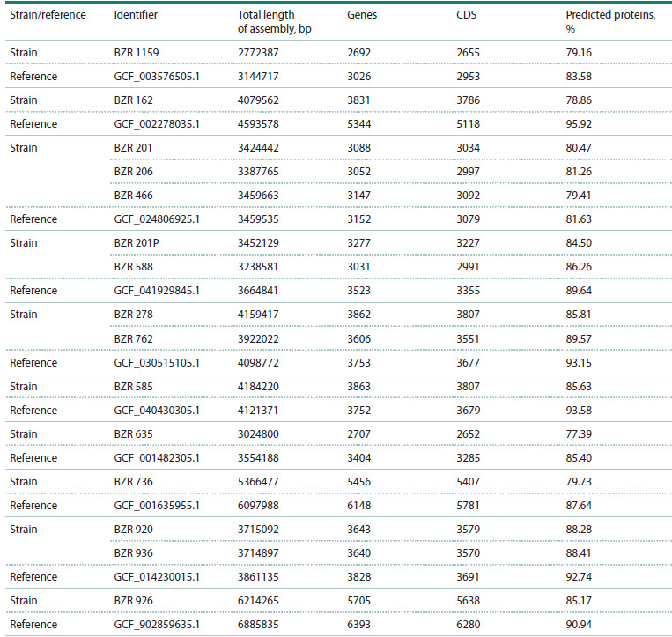
Task: Select the GCF_001635955.1 reference identifier
Action: coord(157,506)
